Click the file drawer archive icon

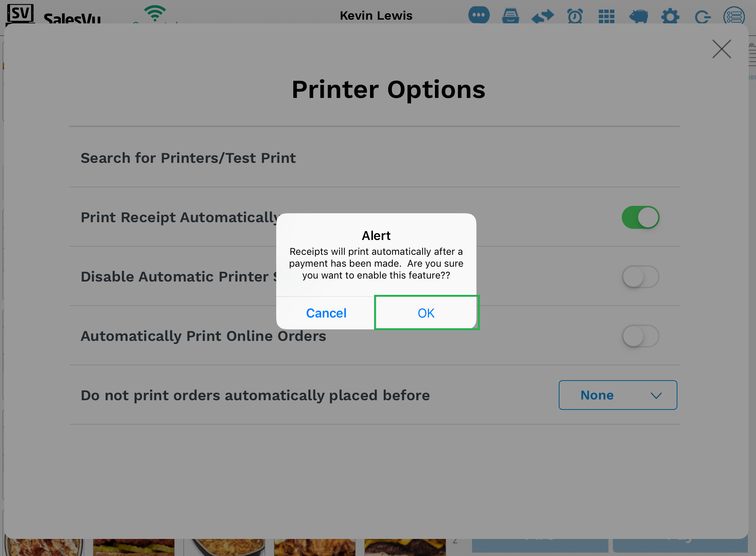click(511, 16)
